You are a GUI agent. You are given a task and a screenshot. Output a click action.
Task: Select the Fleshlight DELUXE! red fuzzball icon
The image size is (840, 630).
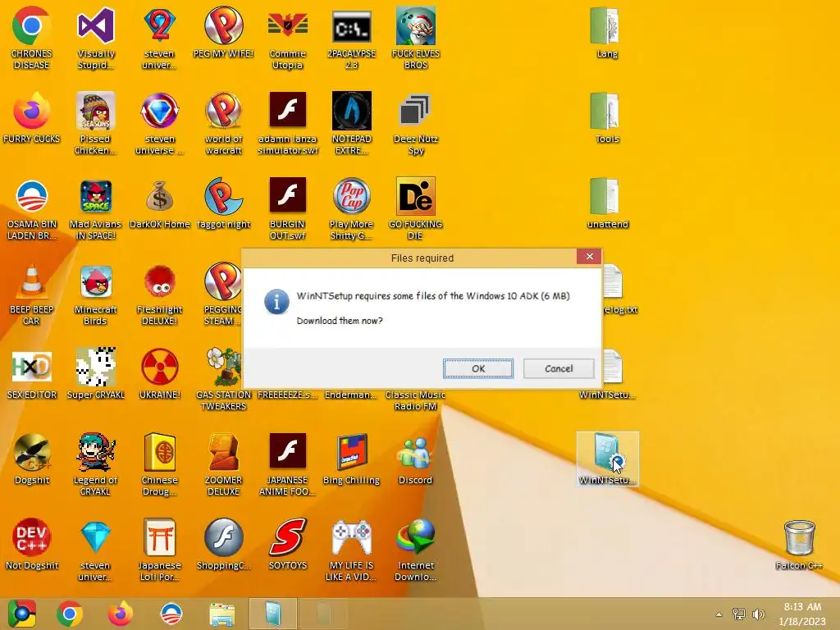159,294
